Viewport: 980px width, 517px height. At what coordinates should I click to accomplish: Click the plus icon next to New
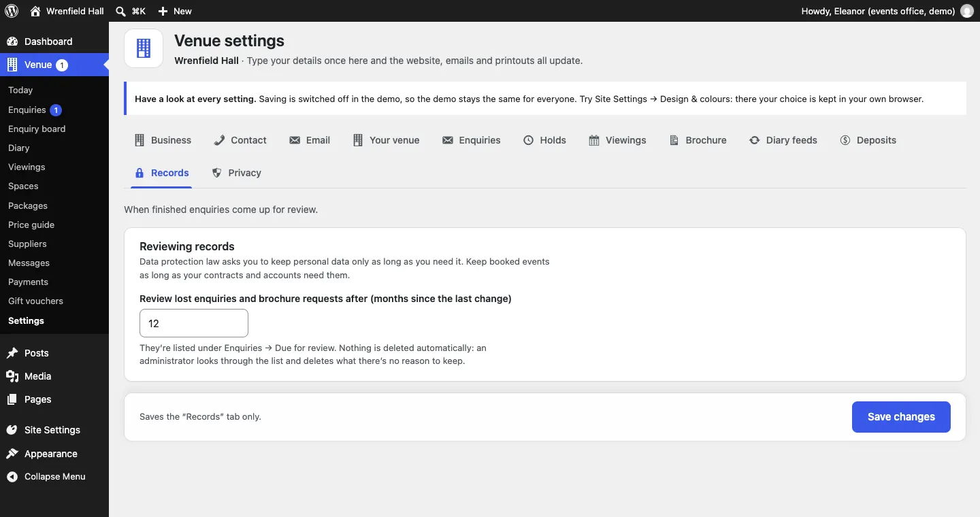pyautogui.click(x=163, y=11)
